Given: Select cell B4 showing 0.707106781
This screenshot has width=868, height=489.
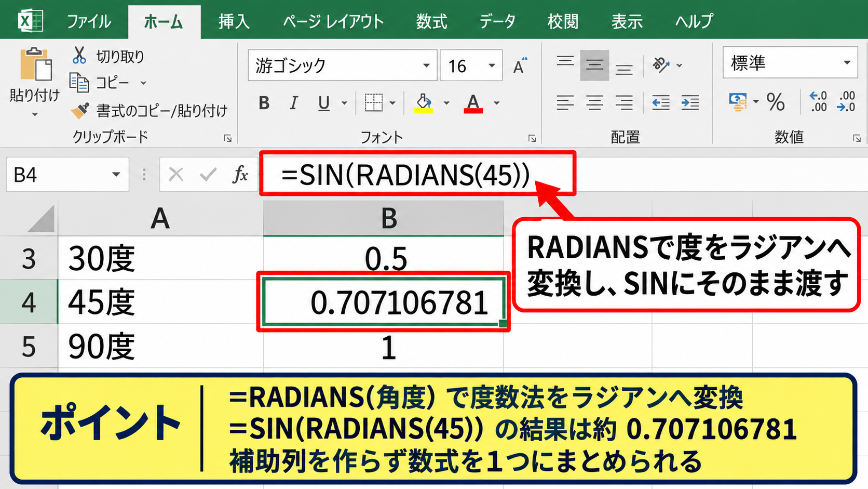Looking at the screenshot, I should pos(384,302).
